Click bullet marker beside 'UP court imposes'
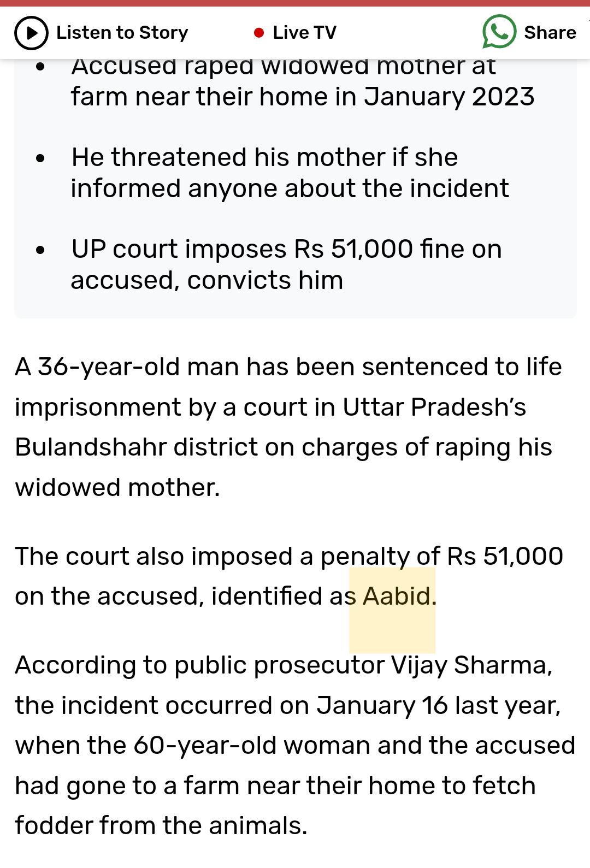 click(x=40, y=250)
